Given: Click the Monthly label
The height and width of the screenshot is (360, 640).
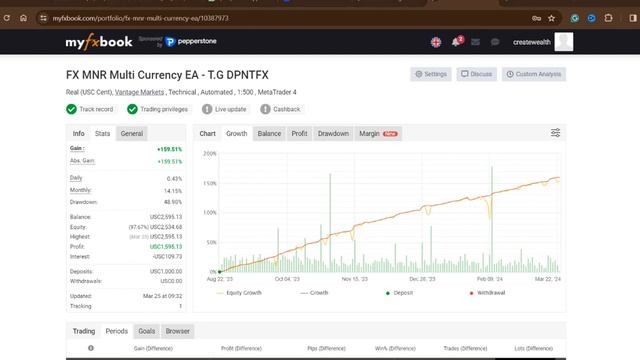Looking at the screenshot, I should 80,190.
